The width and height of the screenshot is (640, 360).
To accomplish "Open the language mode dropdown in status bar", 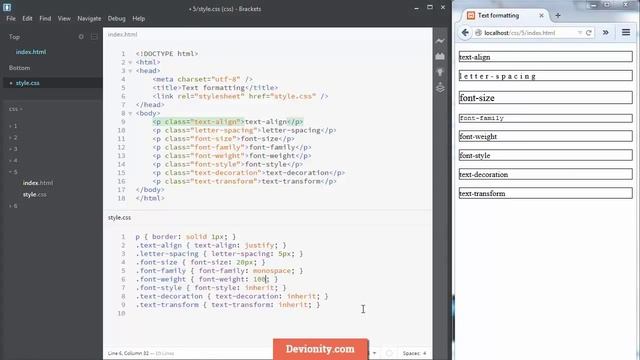I will 373,353.
